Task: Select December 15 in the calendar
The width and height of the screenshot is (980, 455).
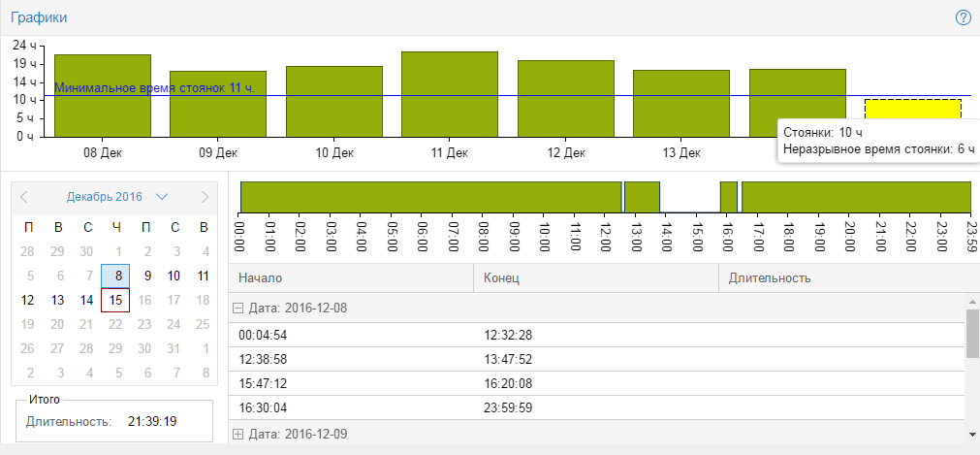Action: tap(115, 300)
